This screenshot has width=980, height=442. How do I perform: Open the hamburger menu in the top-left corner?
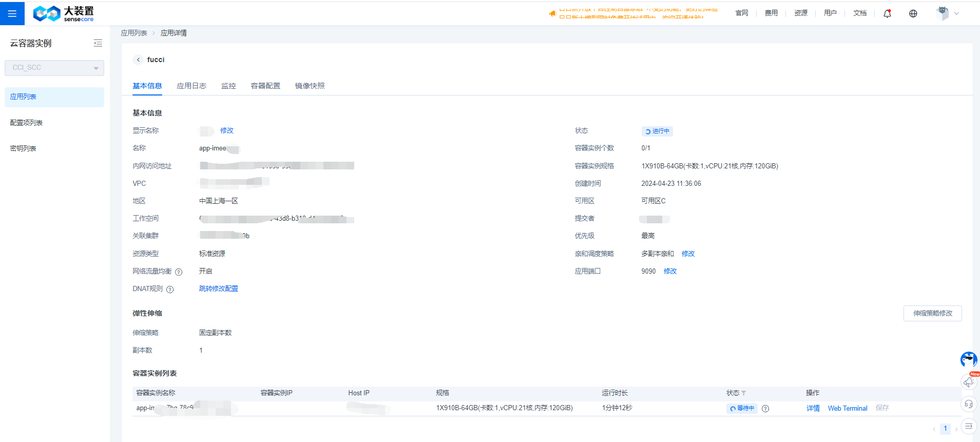point(12,13)
